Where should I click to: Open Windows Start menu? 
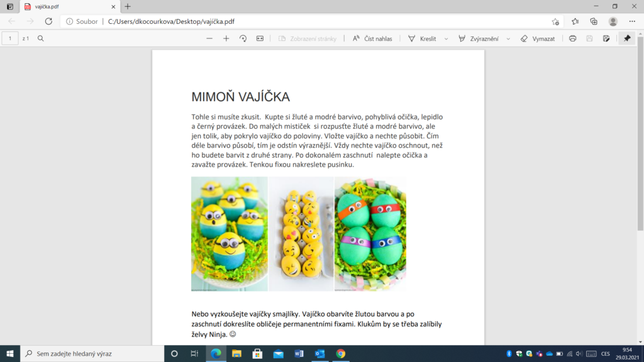[x=10, y=353]
